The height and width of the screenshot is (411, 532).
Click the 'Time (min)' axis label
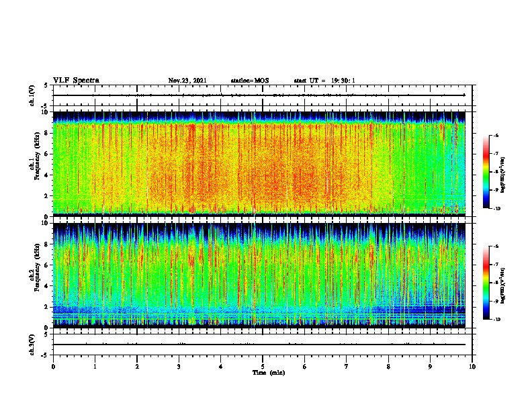pyautogui.click(x=269, y=373)
